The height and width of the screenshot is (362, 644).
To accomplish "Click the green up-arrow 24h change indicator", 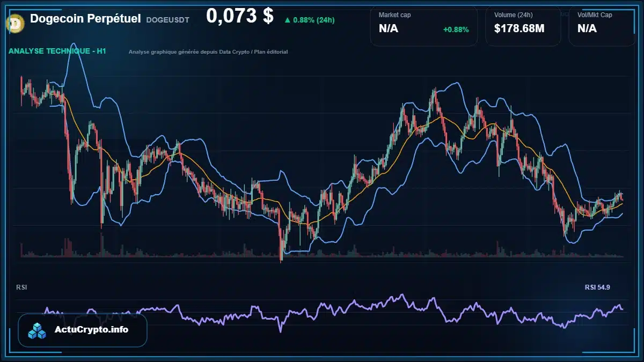I will (287, 20).
